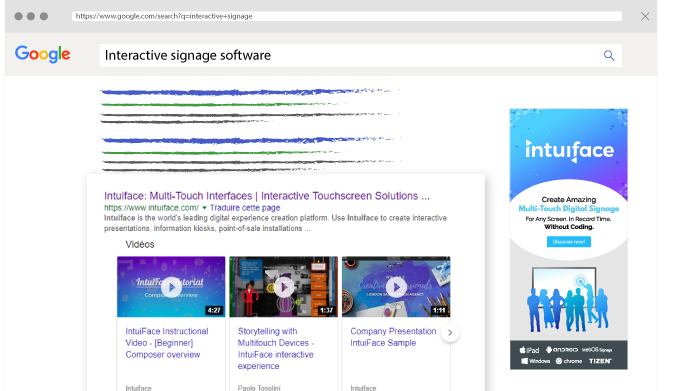Click the Android platform logo in ad
Image resolution: width=681 pixels, height=391 pixels.
(562, 349)
